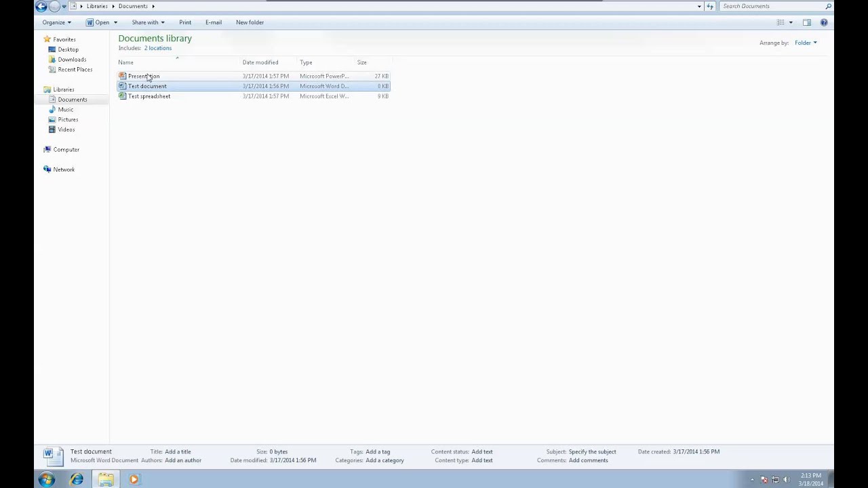Screen dimensions: 868x488
Task: Click Specify the subject field
Action: (x=593, y=451)
